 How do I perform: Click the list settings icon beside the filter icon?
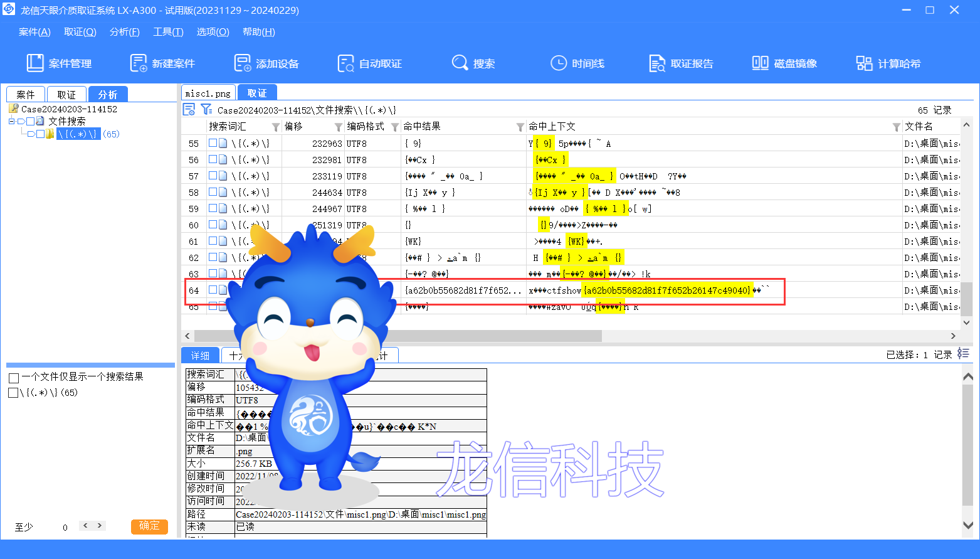click(189, 110)
